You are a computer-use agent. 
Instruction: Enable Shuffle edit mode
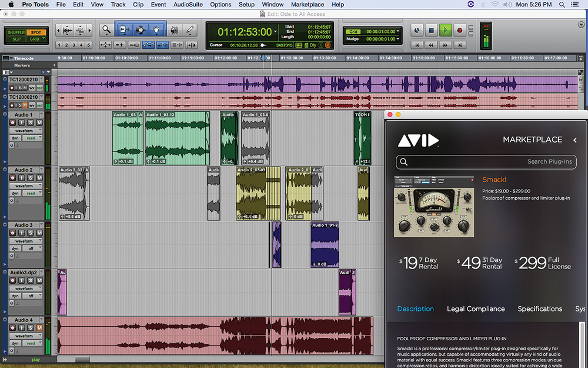pos(16,32)
